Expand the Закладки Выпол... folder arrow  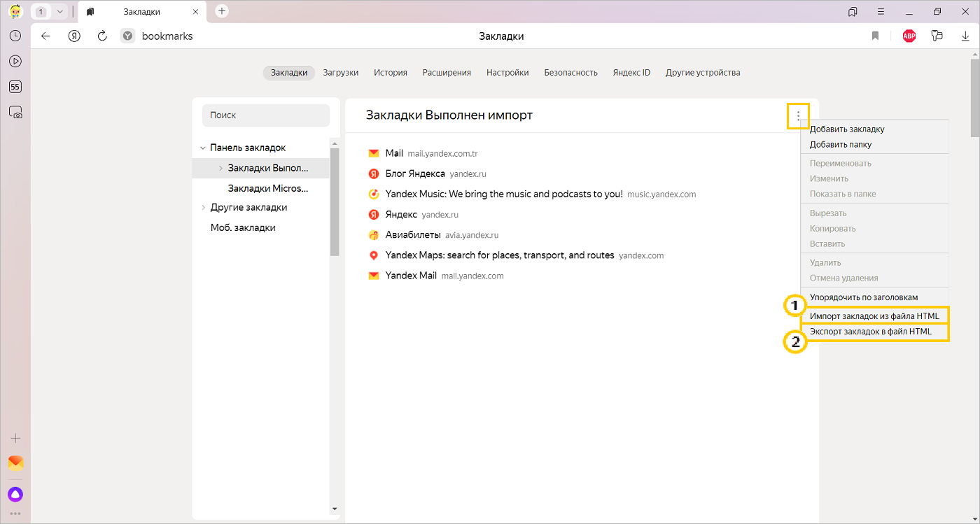[220, 168]
